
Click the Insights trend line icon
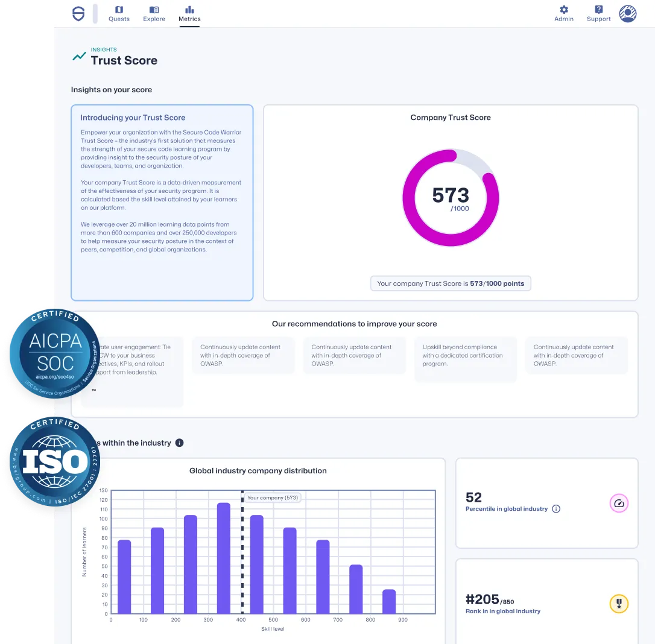pos(79,56)
